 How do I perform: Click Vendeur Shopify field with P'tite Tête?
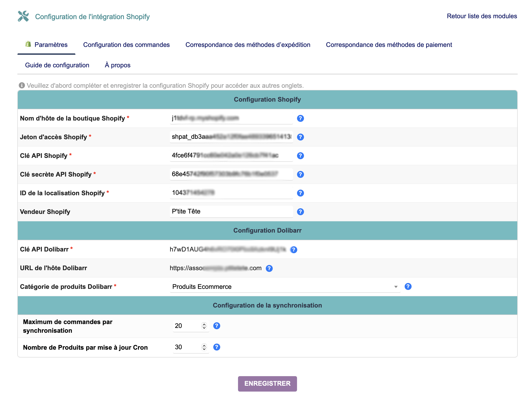pos(231,212)
